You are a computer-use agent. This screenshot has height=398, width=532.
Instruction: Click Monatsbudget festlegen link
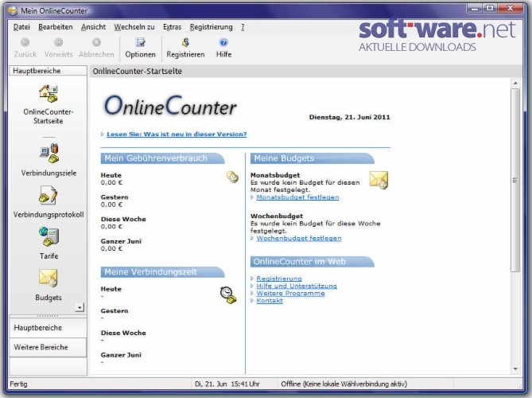pyautogui.click(x=297, y=197)
